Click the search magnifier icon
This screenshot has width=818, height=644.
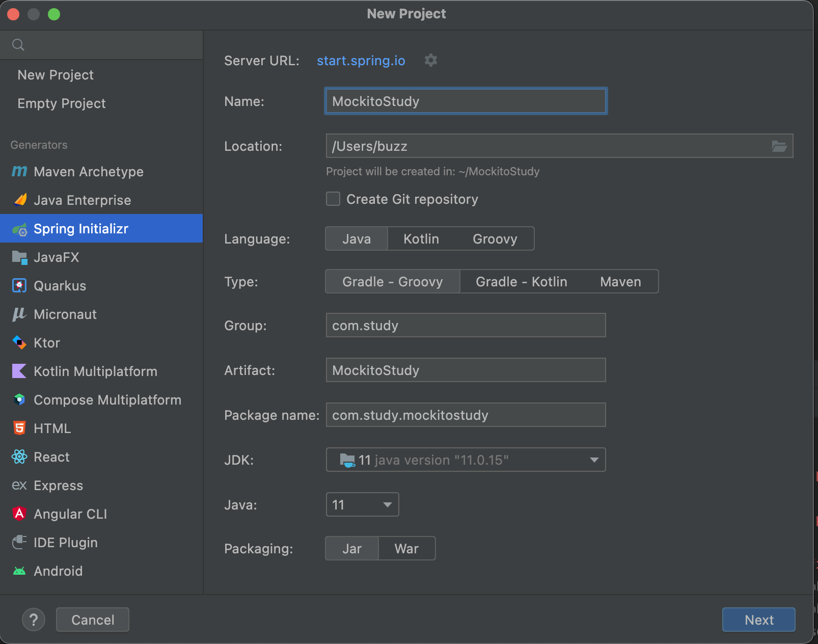click(x=18, y=45)
